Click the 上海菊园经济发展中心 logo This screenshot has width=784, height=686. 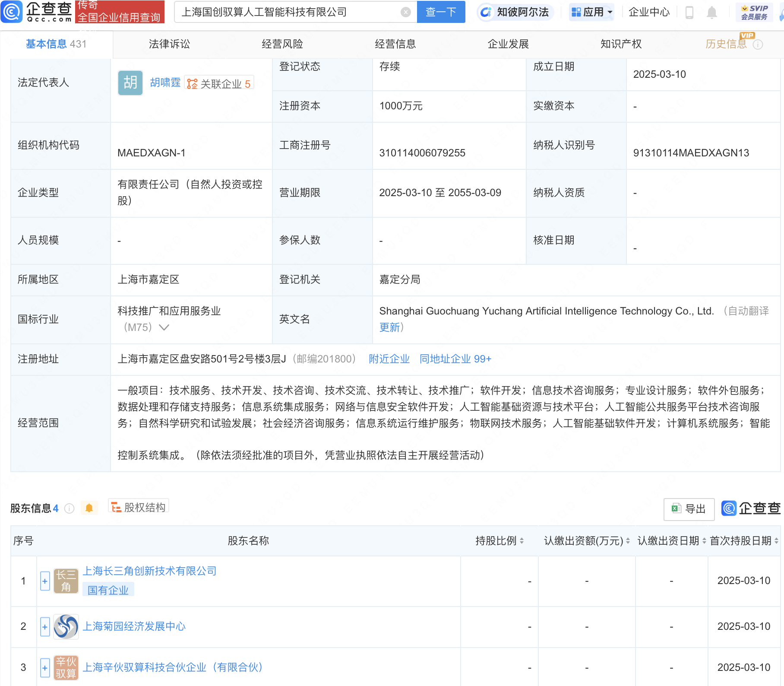tap(66, 626)
